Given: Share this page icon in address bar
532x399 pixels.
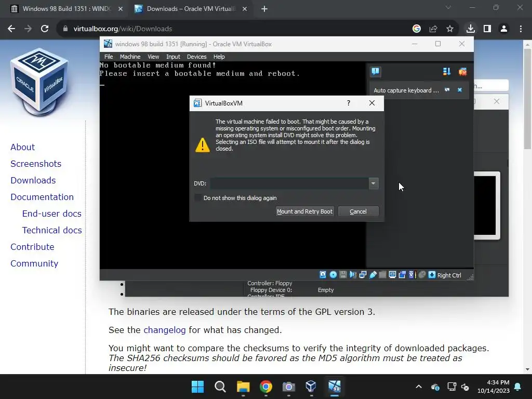Looking at the screenshot, I should click(x=433, y=29).
